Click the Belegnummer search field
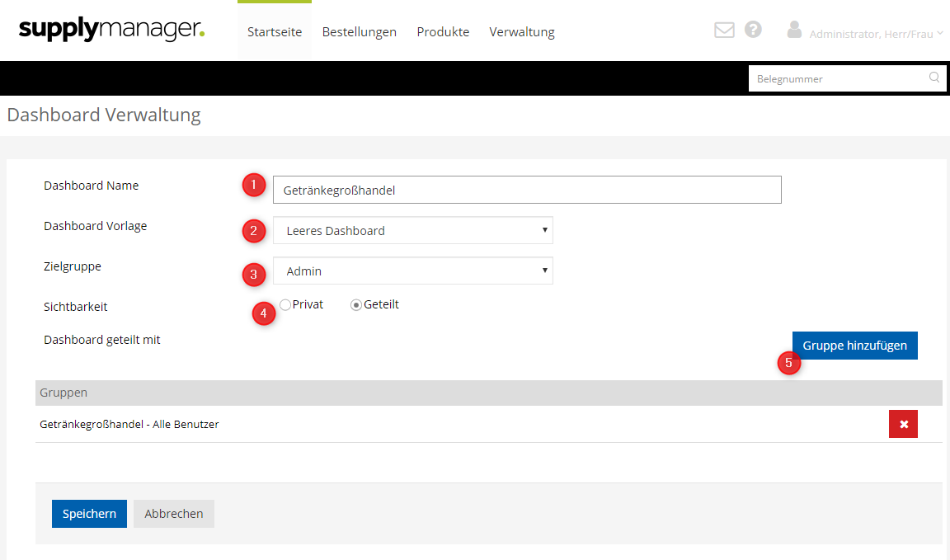Image resolution: width=950 pixels, height=560 pixels. point(837,78)
